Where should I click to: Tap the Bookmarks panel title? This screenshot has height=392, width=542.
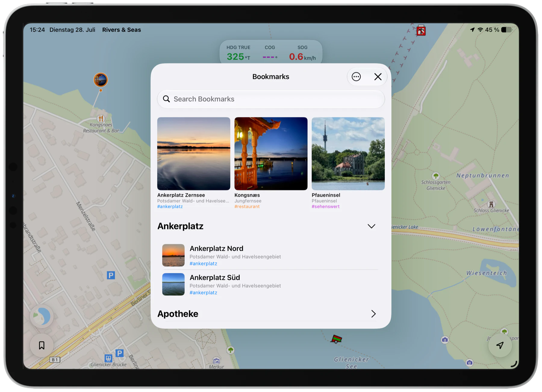(271, 77)
